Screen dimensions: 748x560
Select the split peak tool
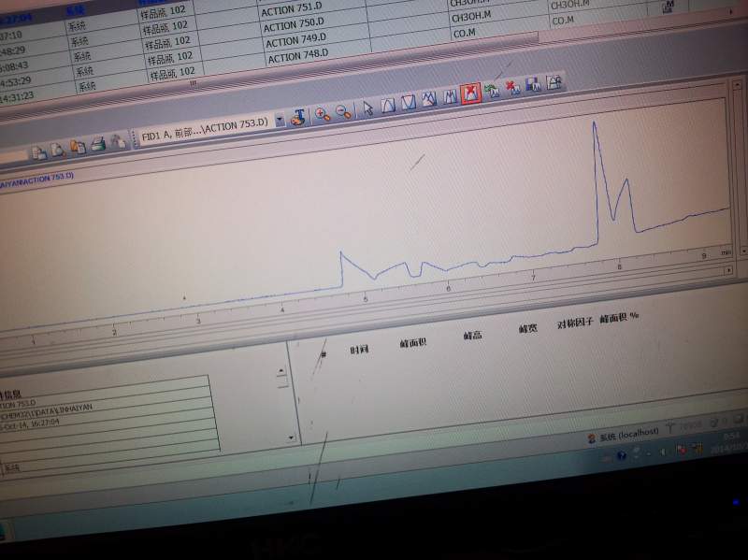pos(450,96)
